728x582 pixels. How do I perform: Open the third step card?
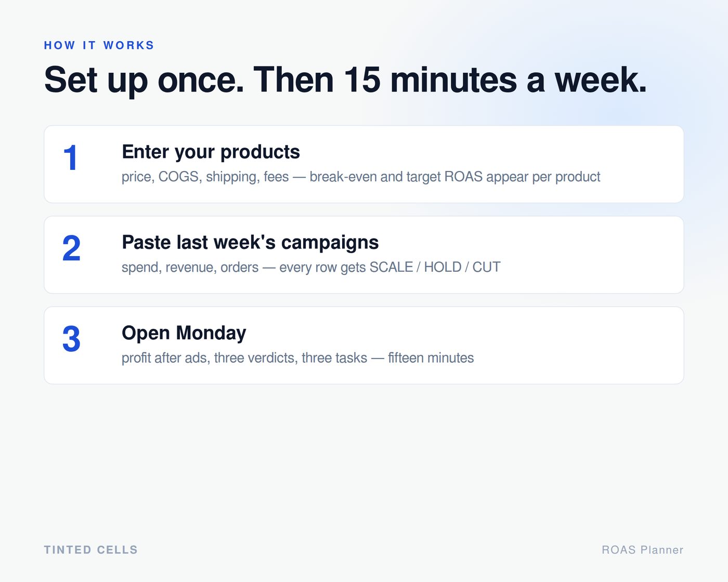(x=364, y=345)
